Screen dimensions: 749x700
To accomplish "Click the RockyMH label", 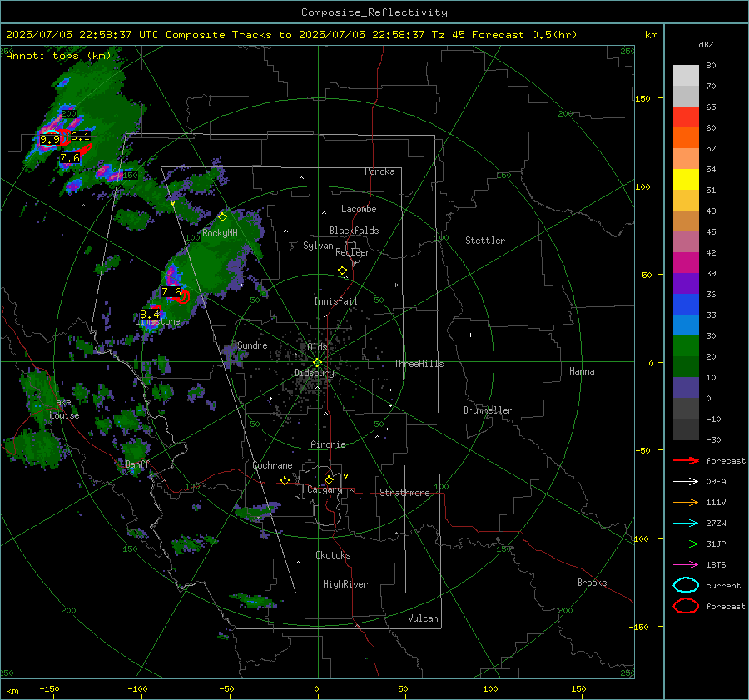I will [220, 233].
